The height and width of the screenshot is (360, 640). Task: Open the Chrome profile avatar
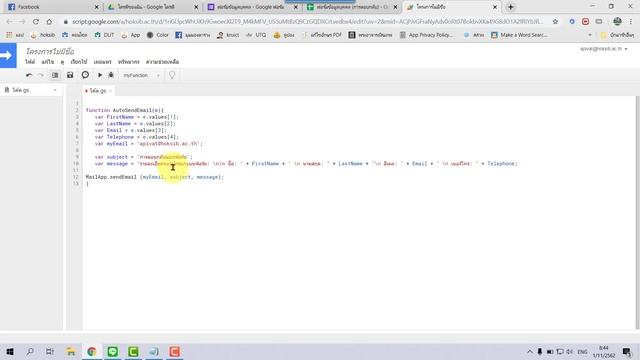[x=617, y=21]
